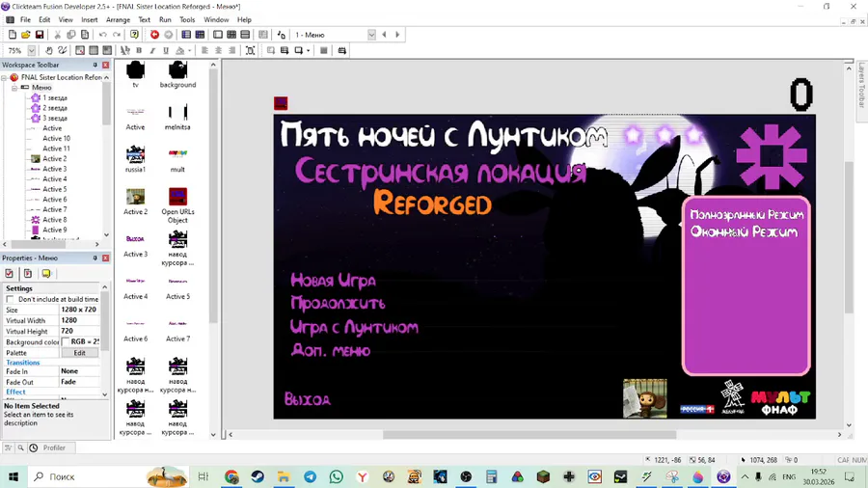Screen dimensions: 868x488
Task: Open the Tools menu
Action: [x=187, y=19]
